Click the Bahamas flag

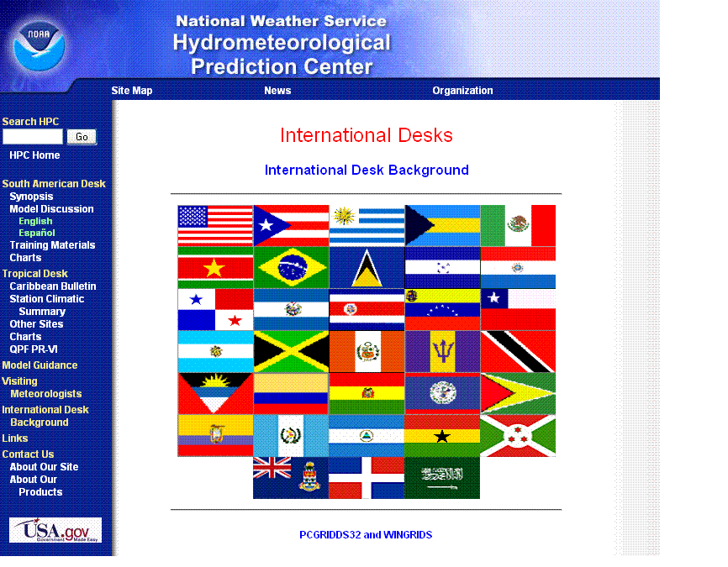point(442,226)
